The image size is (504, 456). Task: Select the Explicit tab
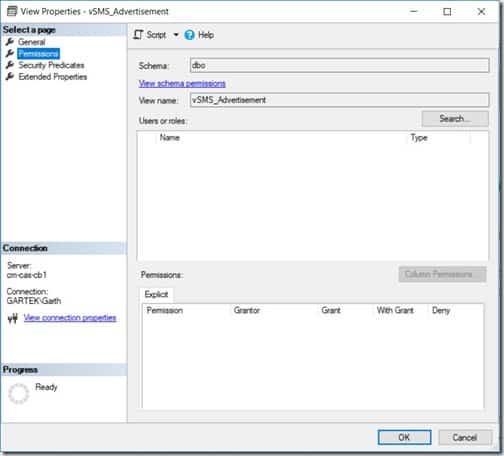156,294
